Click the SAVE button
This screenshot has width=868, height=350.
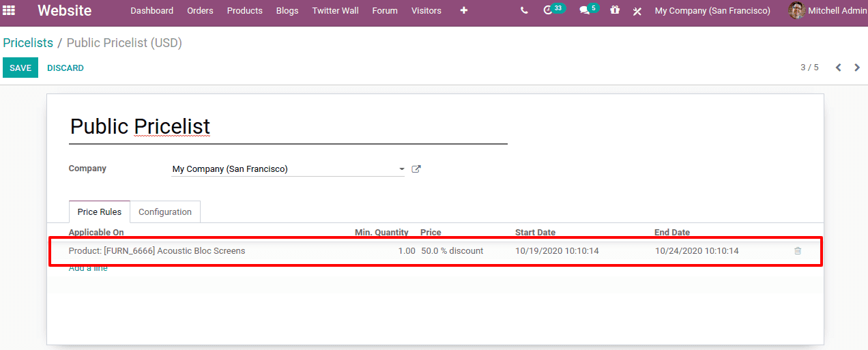click(x=20, y=68)
